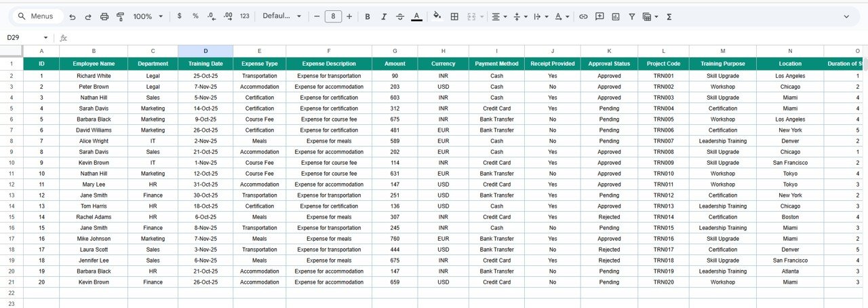Print the spreadsheet using the printer icon

[x=104, y=16]
